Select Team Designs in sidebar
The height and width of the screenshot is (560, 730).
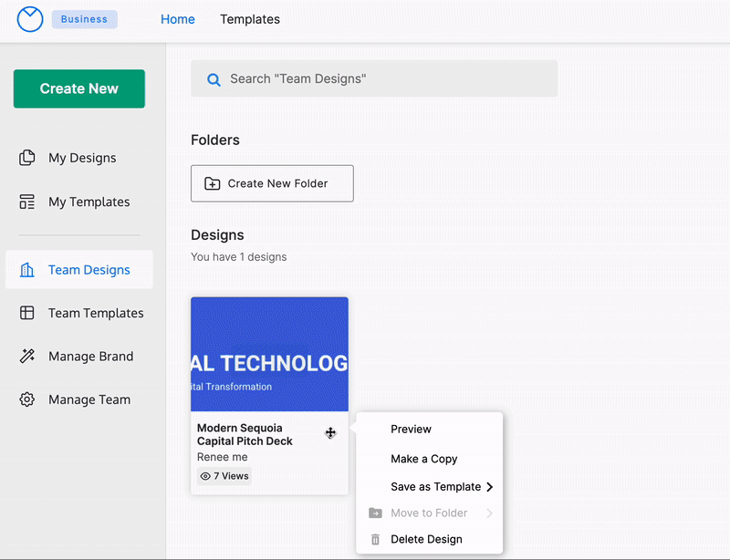[79, 270]
